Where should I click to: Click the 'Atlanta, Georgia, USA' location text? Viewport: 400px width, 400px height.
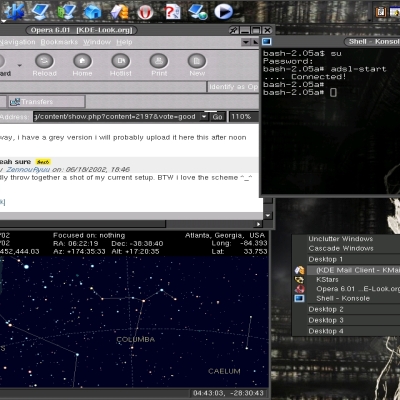tap(225, 235)
